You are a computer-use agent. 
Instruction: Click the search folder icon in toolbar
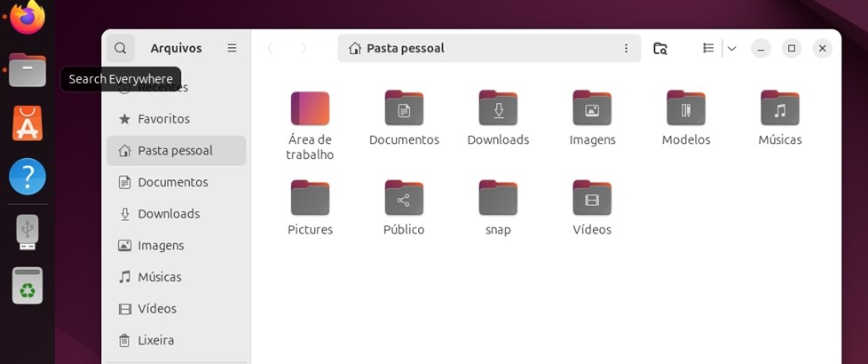(x=659, y=48)
